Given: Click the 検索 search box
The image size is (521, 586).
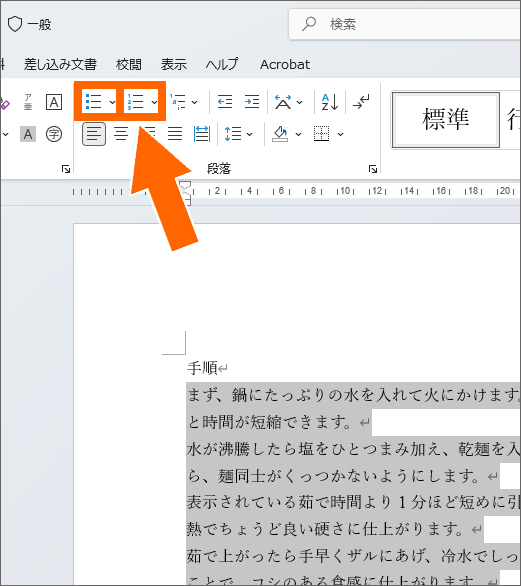Looking at the screenshot, I should pyautogui.click(x=404, y=24).
